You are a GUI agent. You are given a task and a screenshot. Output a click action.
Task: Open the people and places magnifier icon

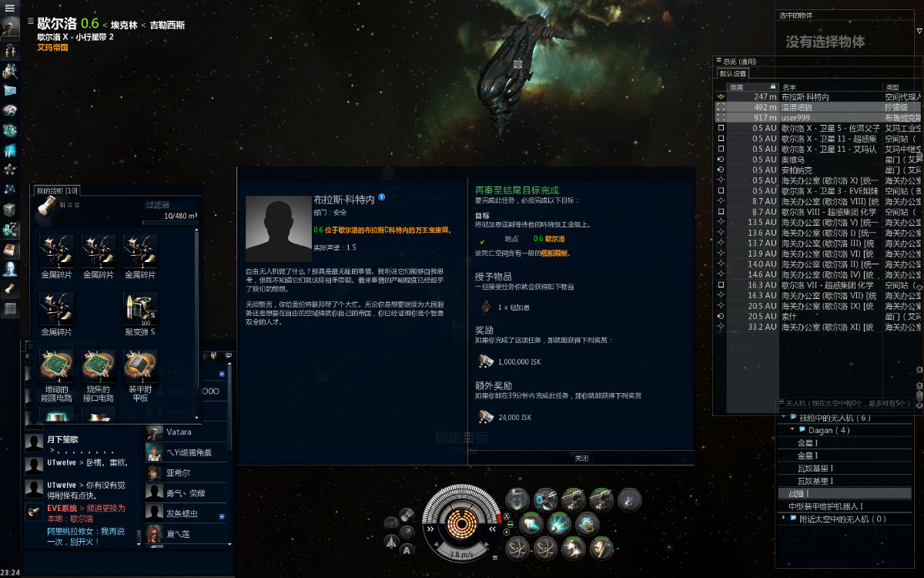[x=10, y=71]
